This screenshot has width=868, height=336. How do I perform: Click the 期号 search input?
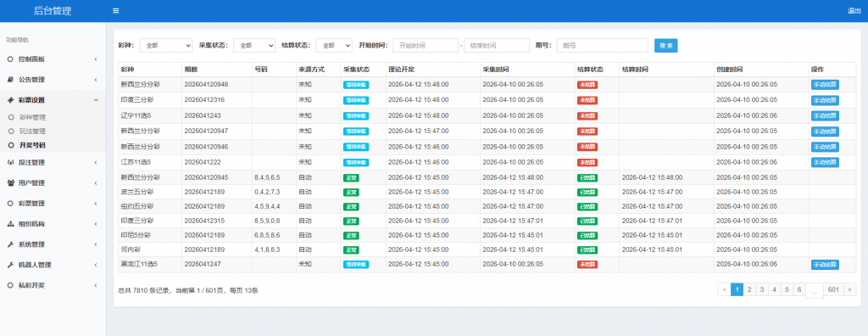pyautogui.click(x=603, y=46)
